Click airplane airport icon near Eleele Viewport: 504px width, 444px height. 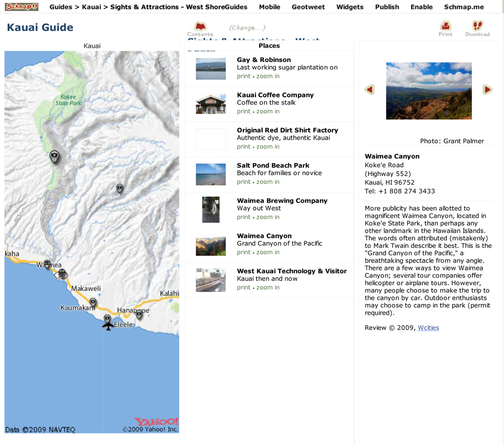coord(108,326)
